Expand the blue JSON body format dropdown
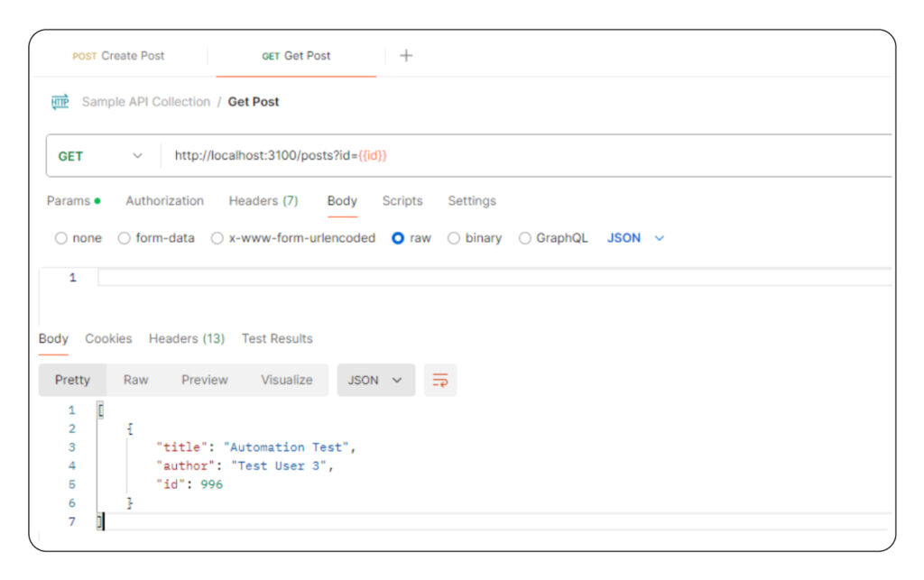This screenshot has width=924, height=580. pyautogui.click(x=635, y=238)
